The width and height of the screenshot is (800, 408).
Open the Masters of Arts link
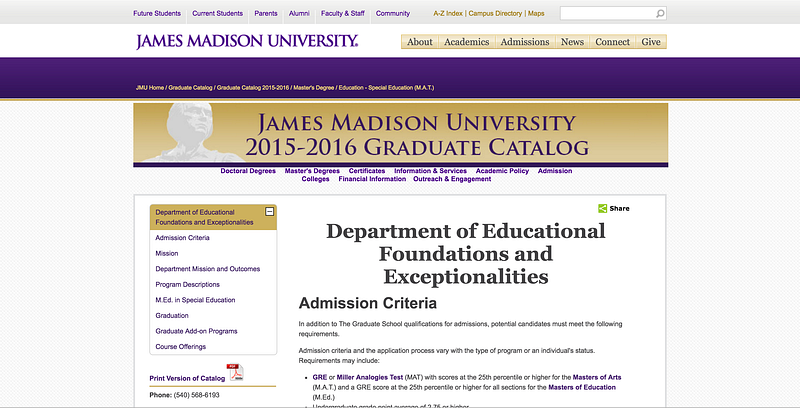(597, 377)
